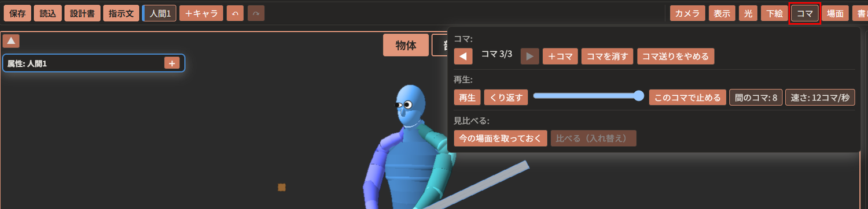Click the 間のコマ: 8 field
868x209 pixels.
[x=755, y=98]
